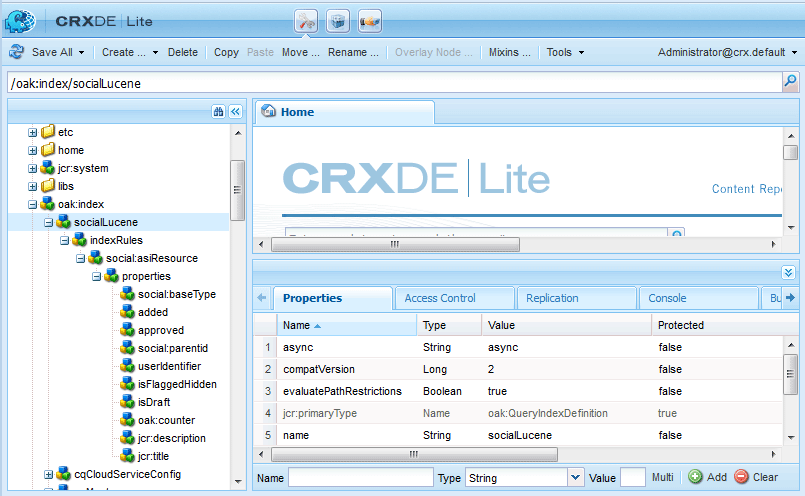805x496 pixels.
Task: Collapse the oak:index node
Action: [x=32, y=204]
